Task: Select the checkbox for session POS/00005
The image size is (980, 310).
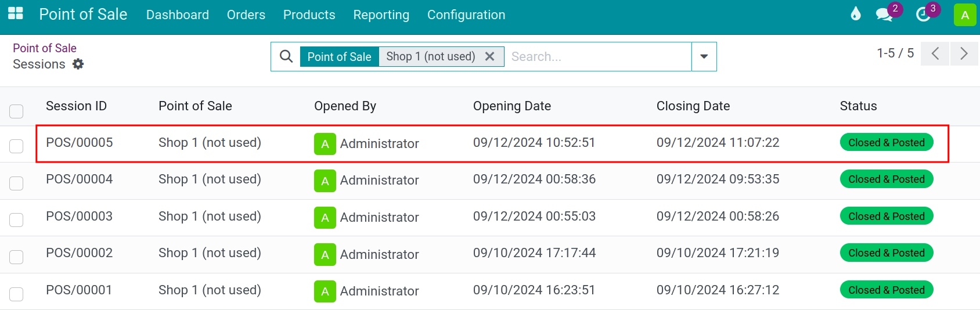Action: click(16, 146)
